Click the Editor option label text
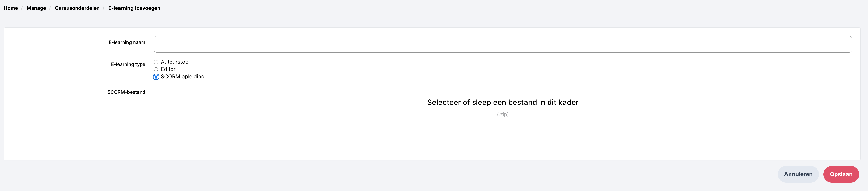868x191 pixels. [168, 69]
